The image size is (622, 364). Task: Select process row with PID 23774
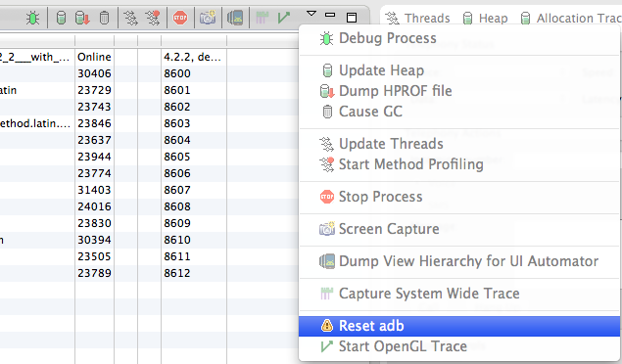pyautogui.click(x=149, y=173)
